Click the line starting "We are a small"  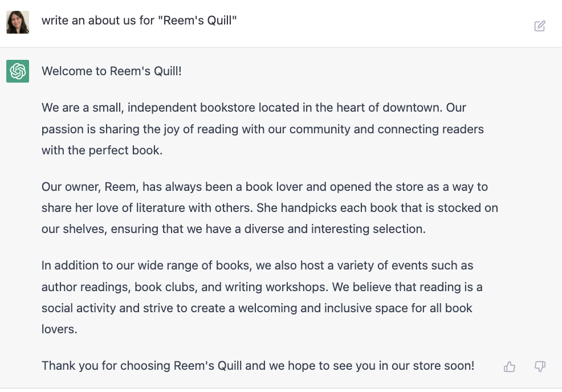(x=254, y=108)
